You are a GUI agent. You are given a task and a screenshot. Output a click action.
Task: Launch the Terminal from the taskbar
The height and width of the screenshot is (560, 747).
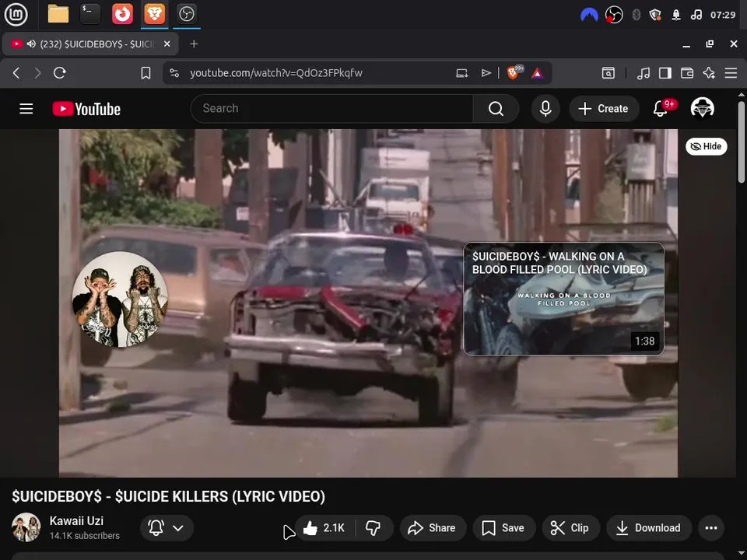click(x=90, y=14)
